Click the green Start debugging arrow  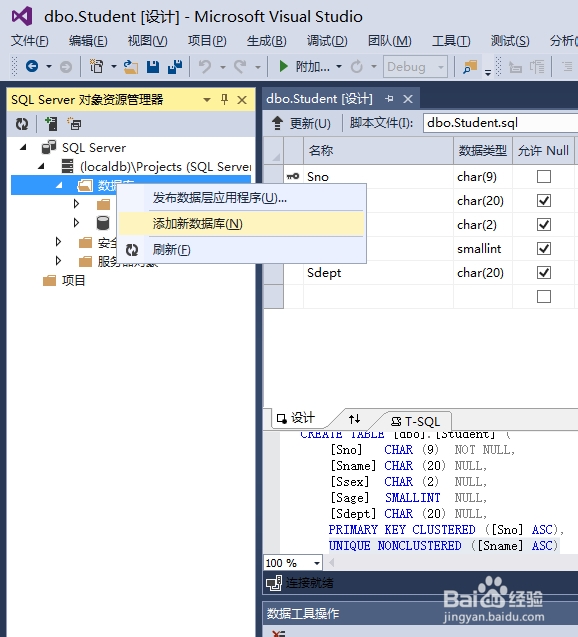[x=284, y=66]
